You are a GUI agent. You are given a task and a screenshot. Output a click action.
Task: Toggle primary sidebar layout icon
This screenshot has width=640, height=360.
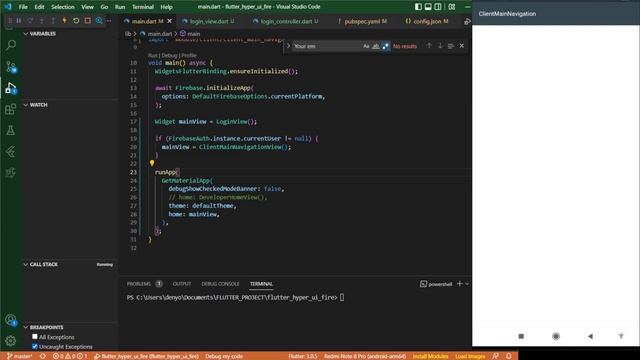pyautogui.click(x=418, y=7)
